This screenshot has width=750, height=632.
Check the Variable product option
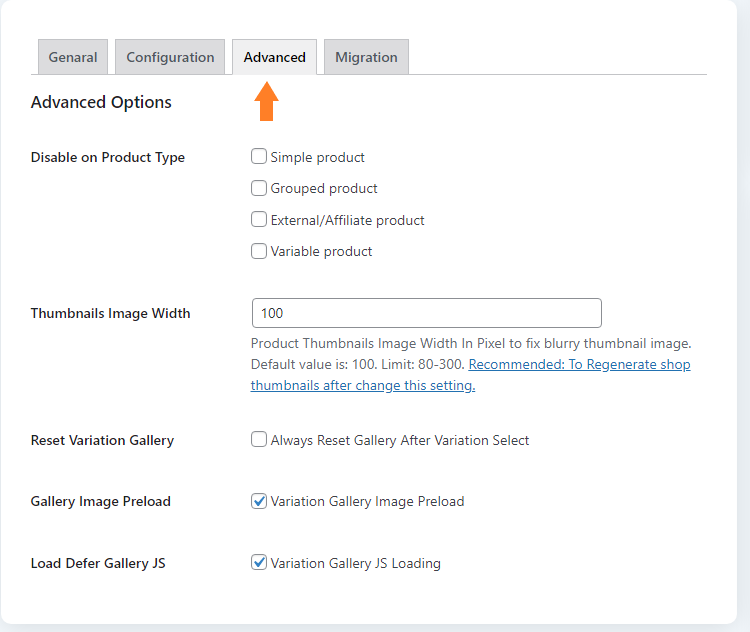[x=259, y=251]
